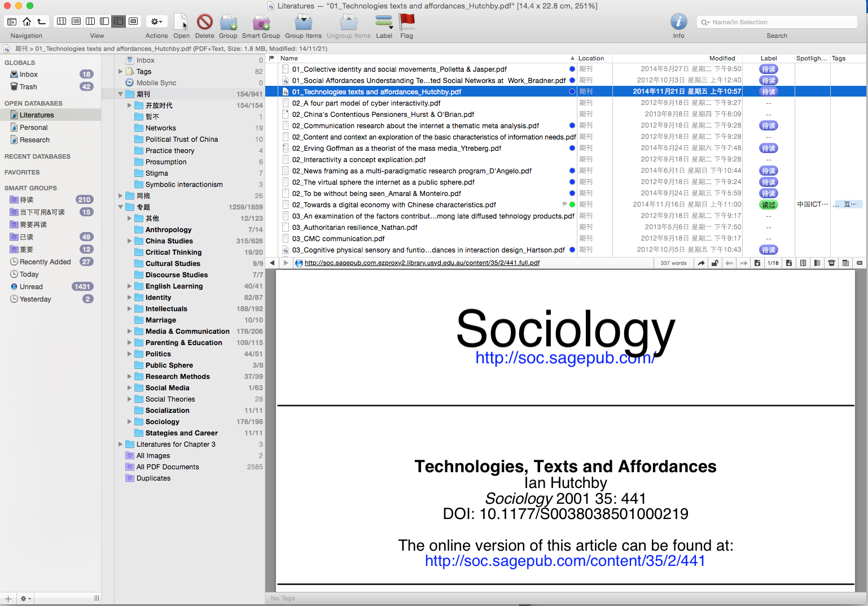Viewport: 868px width, 606px height.
Task: Click the Home navigation button
Action: point(27,21)
